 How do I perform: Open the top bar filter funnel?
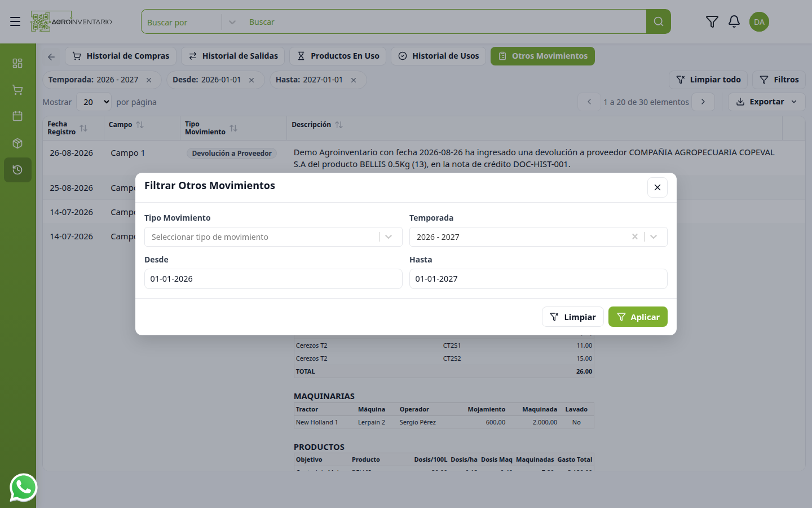pos(712,21)
